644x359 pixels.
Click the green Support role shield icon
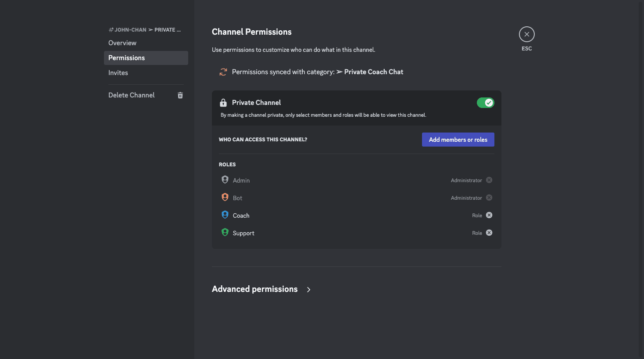[225, 232]
